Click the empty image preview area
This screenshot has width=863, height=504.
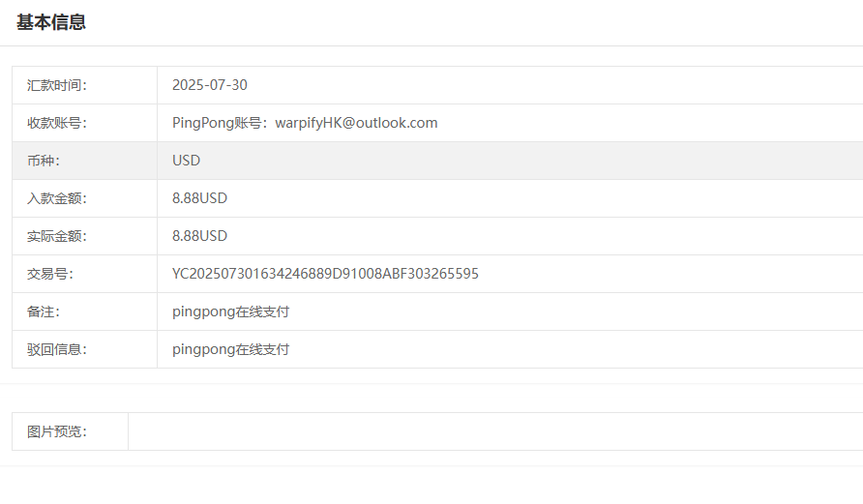(493, 431)
